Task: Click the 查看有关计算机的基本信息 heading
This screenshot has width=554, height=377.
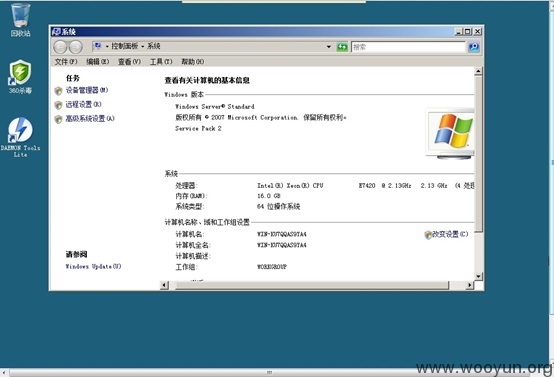Action: 207,80
